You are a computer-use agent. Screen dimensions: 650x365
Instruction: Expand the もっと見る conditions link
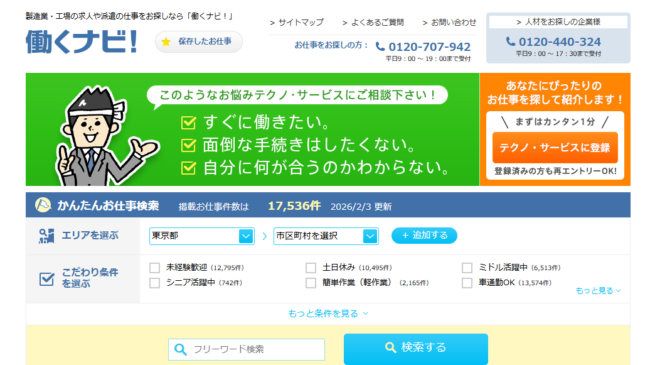[598, 291]
